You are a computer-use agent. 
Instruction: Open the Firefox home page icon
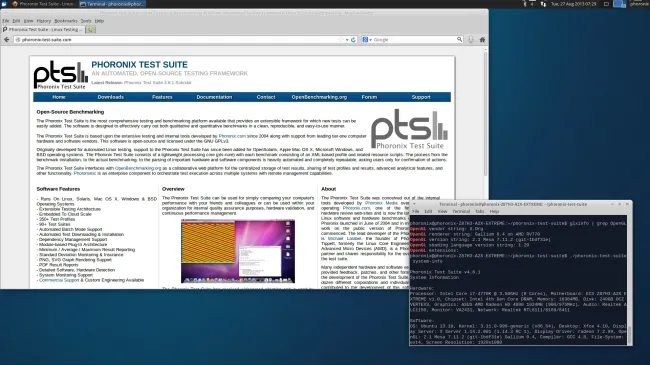(x=482, y=40)
